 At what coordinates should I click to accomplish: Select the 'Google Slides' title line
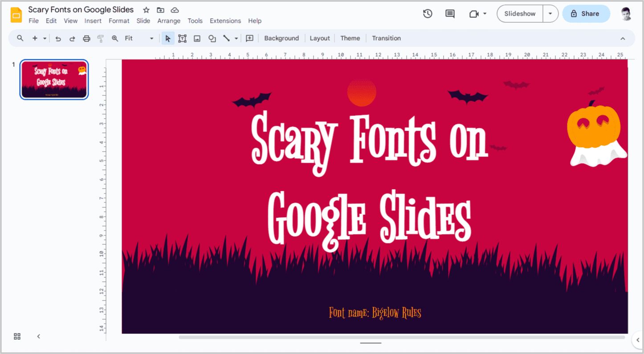[369, 222]
